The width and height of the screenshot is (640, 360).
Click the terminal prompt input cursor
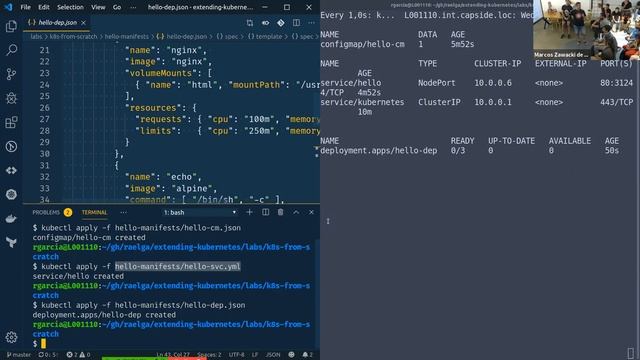pos(43,344)
